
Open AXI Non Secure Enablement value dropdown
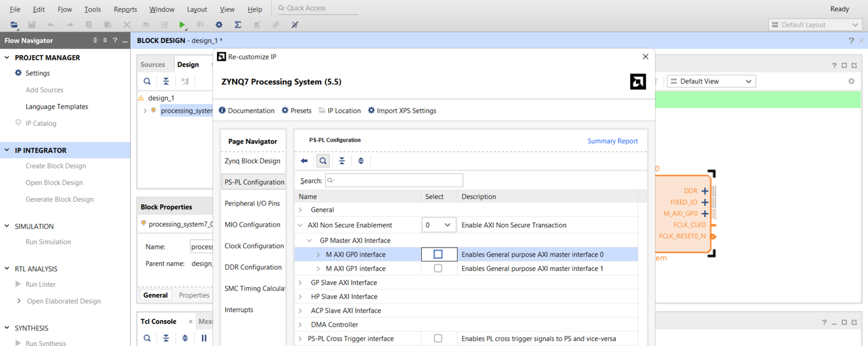tap(439, 225)
